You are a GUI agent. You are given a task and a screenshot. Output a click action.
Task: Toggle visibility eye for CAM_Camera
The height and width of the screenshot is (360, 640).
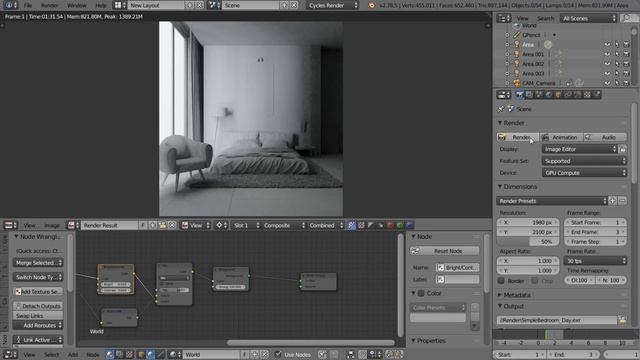607,83
